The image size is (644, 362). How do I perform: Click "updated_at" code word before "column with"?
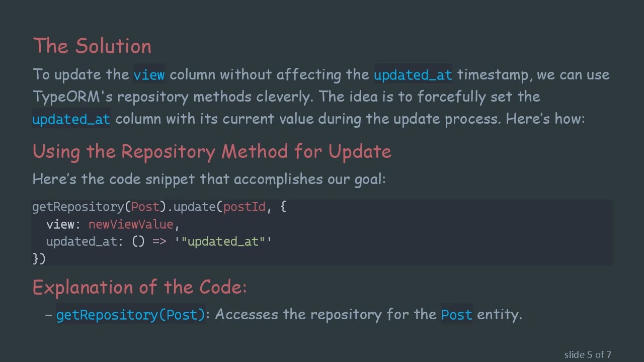tap(71, 119)
